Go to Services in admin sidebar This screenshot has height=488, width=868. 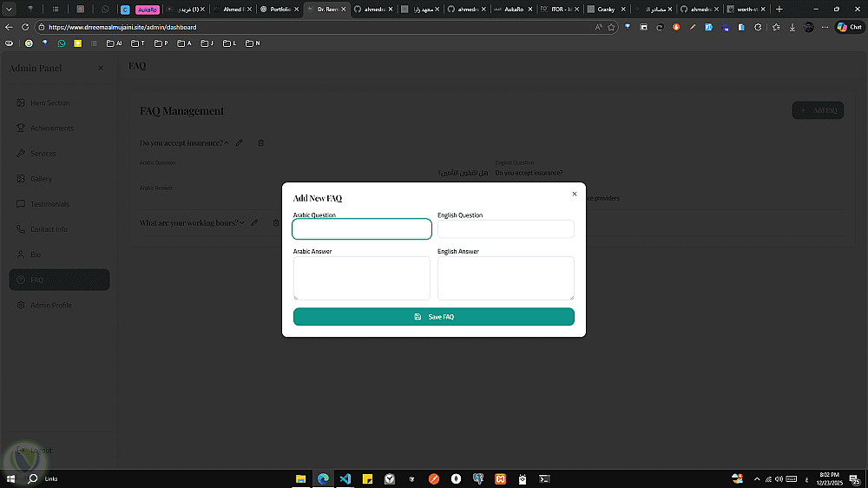59,154
